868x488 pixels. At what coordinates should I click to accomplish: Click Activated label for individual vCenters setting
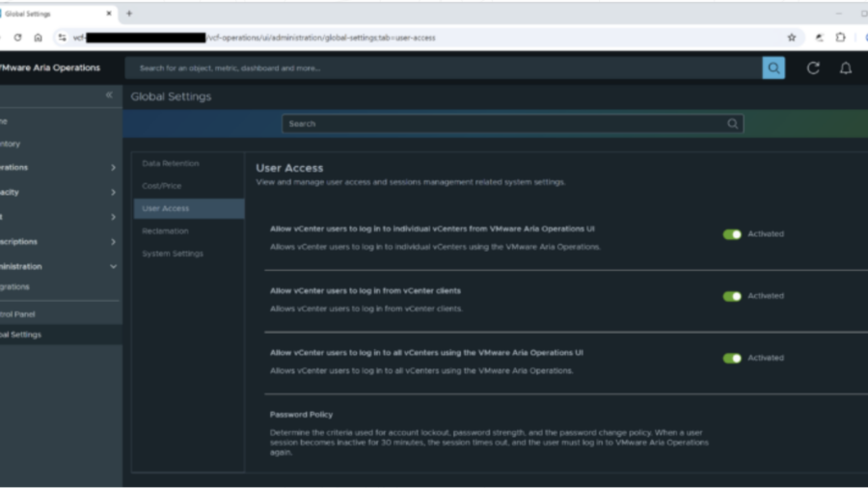pos(766,234)
